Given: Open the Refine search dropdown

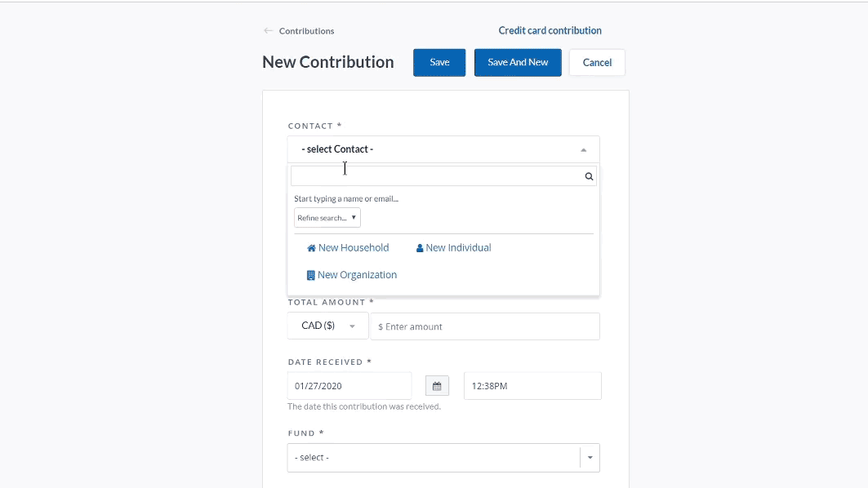Looking at the screenshot, I should [x=327, y=217].
